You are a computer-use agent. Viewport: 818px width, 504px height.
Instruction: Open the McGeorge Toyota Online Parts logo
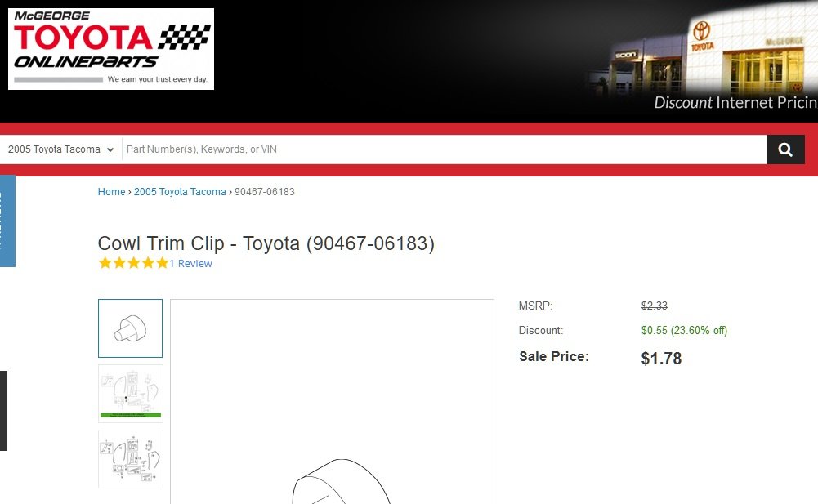point(111,48)
